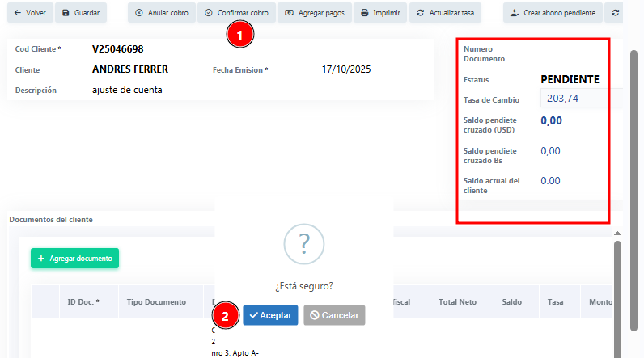Click Confirmar cobro in the toolbar

236,13
